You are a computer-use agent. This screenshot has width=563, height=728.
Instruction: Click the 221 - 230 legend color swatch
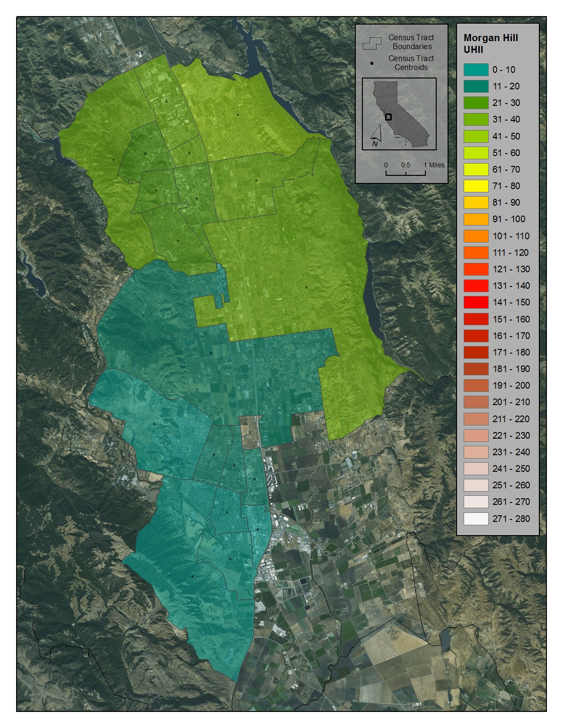point(475,435)
